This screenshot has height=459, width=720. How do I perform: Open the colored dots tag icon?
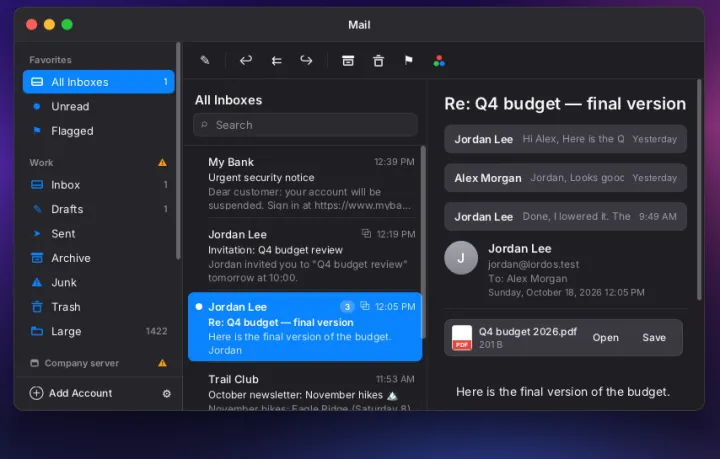(439, 61)
